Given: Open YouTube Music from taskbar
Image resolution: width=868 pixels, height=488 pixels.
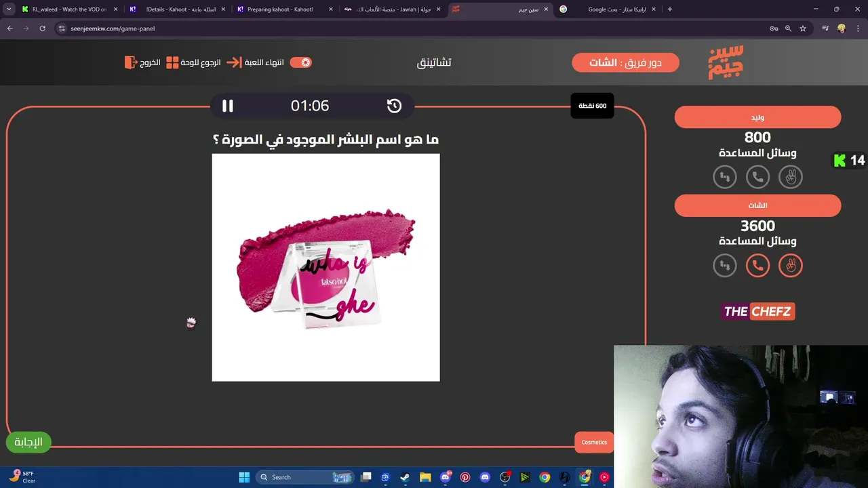Looking at the screenshot, I should 604,477.
